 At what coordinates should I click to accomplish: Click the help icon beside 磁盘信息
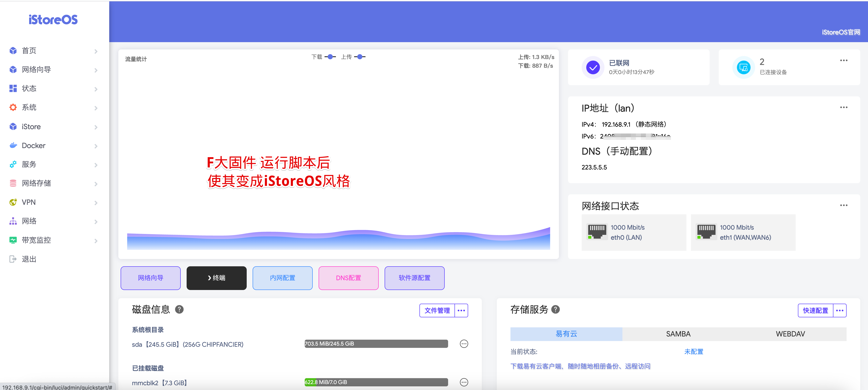pos(180,309)
